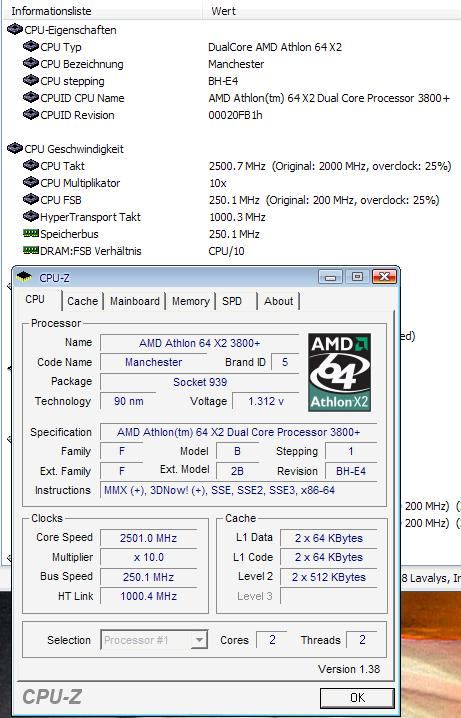Viewport: 461px width, 718px height.
Task: Click the memory icon beside DRAM:FSB Verhältnis
Action: coord(31,250)
